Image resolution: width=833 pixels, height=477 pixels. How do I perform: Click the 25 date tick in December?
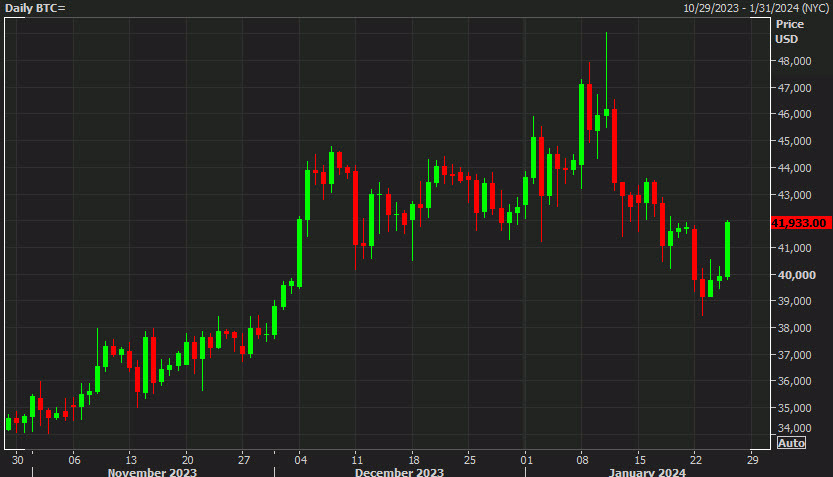[470, 460]
